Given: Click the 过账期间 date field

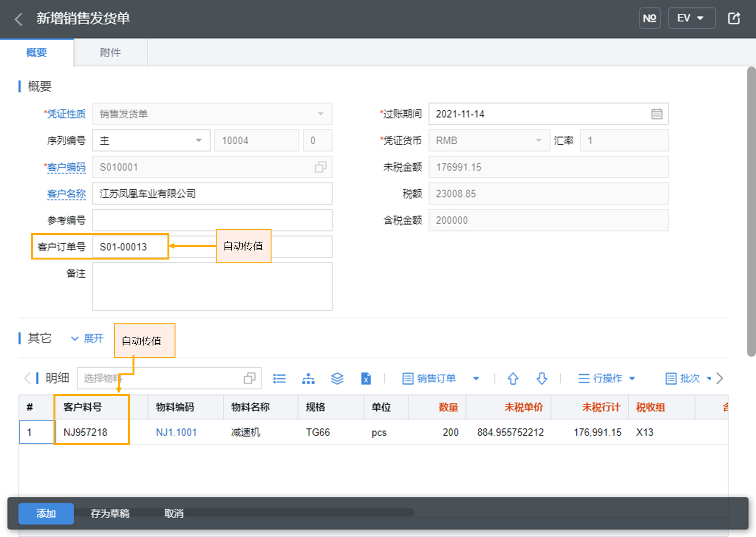Looking at the screenshot, I should pos(548,114).
